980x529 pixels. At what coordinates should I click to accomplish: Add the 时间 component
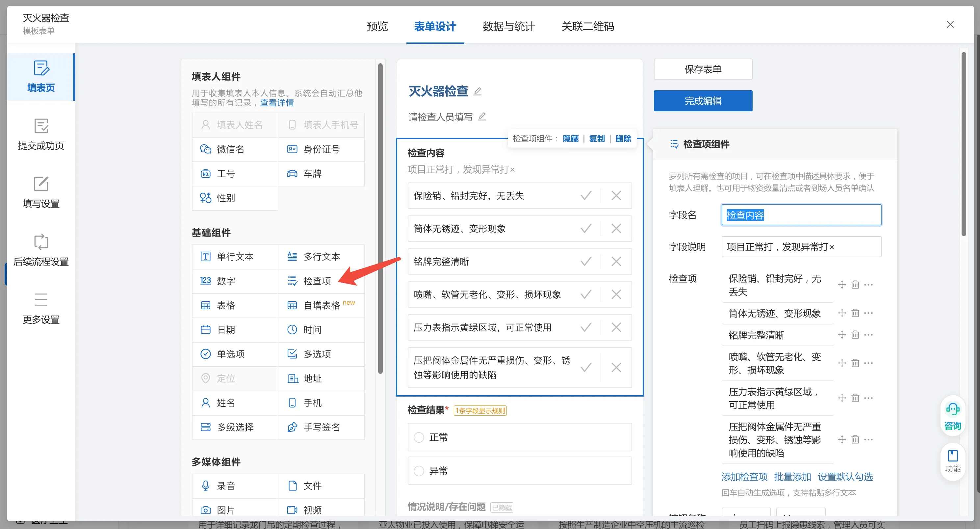[322, 330]
